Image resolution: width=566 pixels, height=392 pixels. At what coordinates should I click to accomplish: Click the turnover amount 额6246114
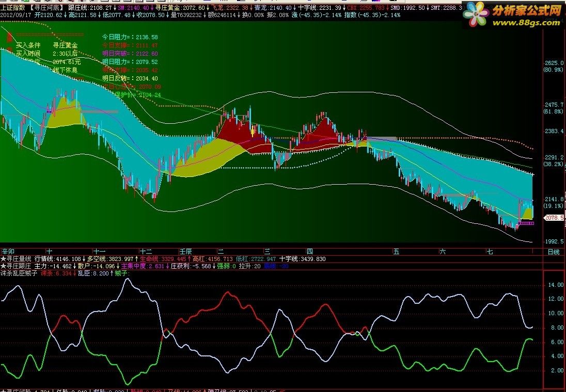222,15
